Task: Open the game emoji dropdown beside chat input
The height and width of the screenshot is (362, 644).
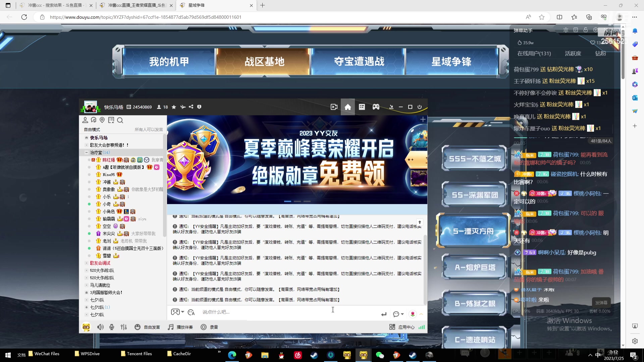Action: pos(177,312)
